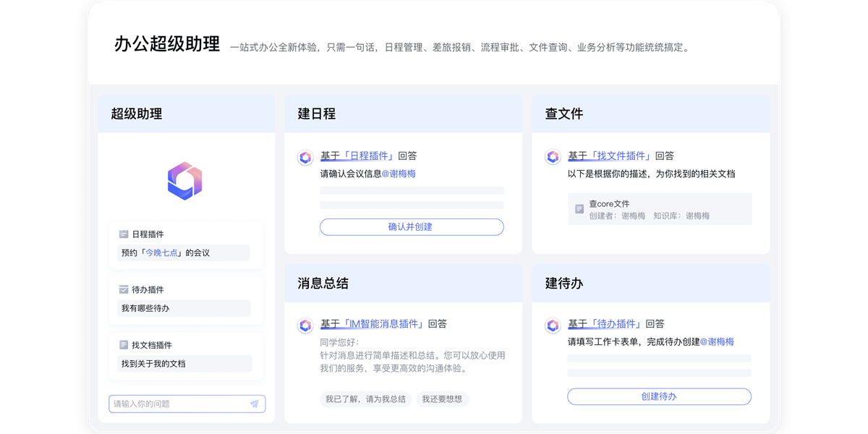
Task: Focus the 请输入你的问题 input field
Action: pos(187,404)
